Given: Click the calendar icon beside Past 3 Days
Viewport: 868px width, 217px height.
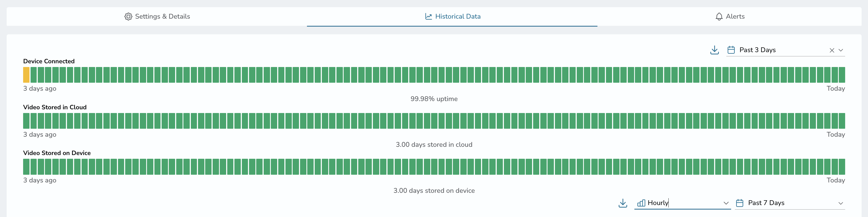Looking at the screenshot, I should tap(731, 50).
